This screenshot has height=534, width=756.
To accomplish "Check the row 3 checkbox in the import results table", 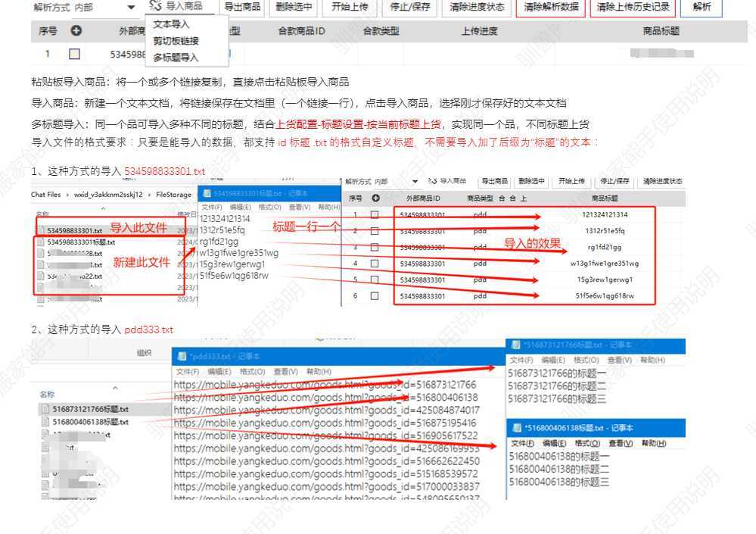I will [374, 247].
